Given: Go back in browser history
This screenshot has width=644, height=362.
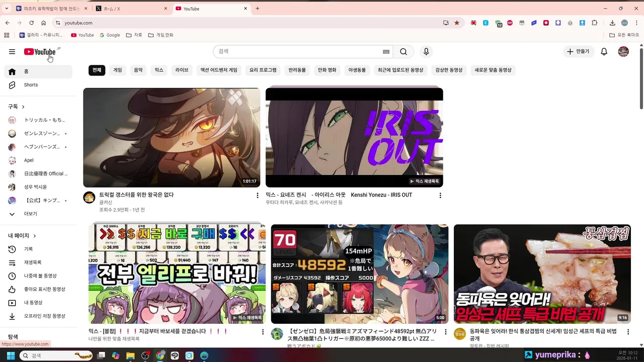Looking at the screenshot, I should pos(8,23).
